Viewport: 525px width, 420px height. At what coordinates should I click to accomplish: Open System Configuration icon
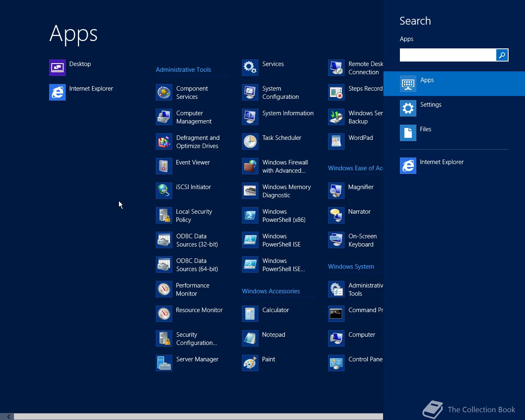[250, 92]
